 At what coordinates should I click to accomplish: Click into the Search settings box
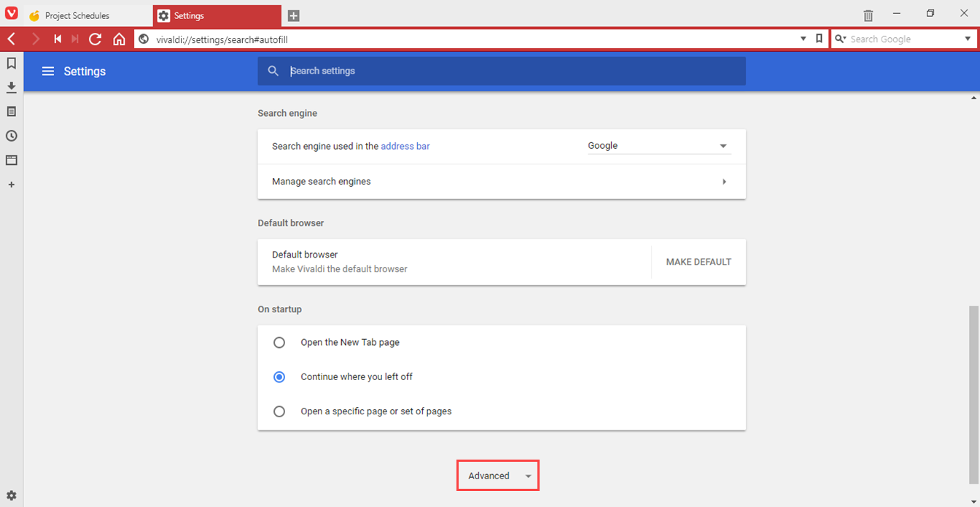click(502, 71)
